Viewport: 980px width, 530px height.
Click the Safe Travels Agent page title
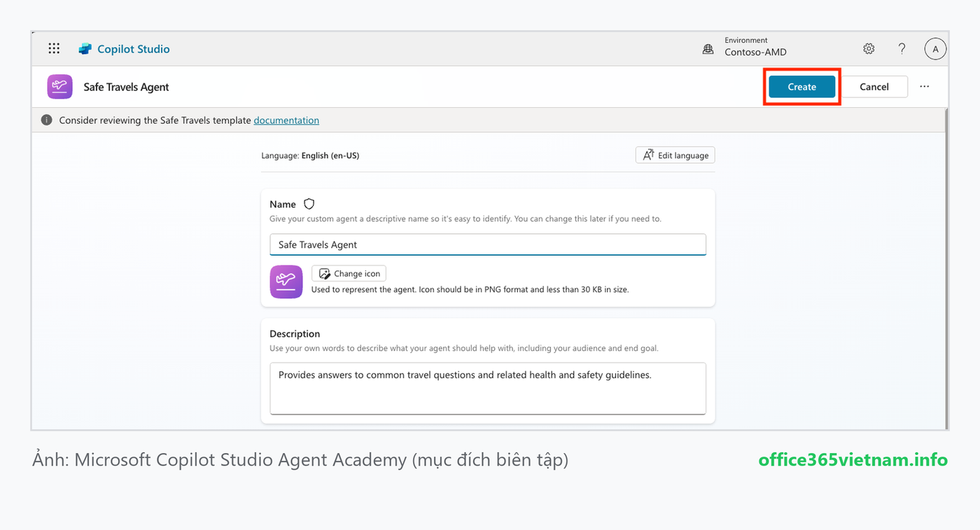(x=127, y=87)
